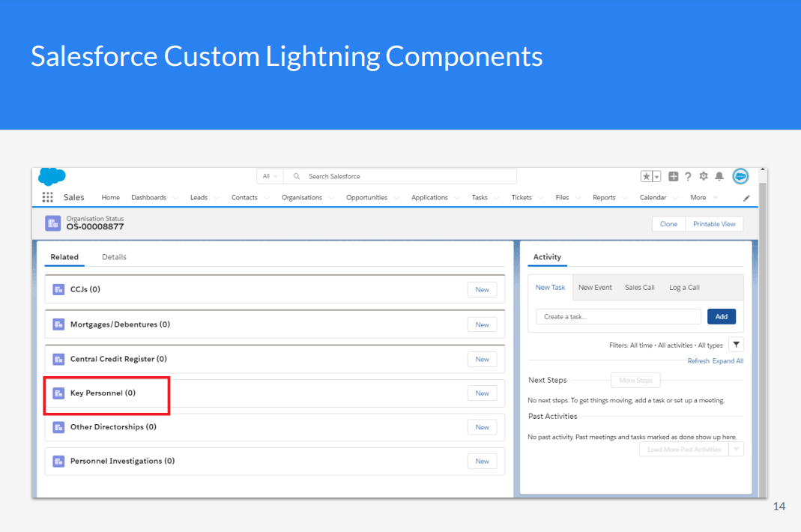Click the Salesforce cloud logo
The width and height of the screenshot is (801, 532).
tap(52, 176)
